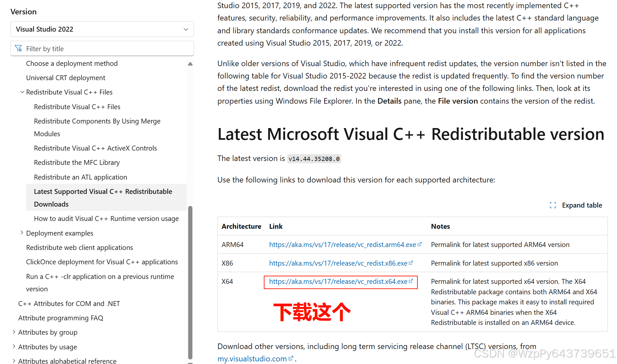Open Redistribute an ATL application page
The width and height of the screenshot is (617, 364).
81,177
